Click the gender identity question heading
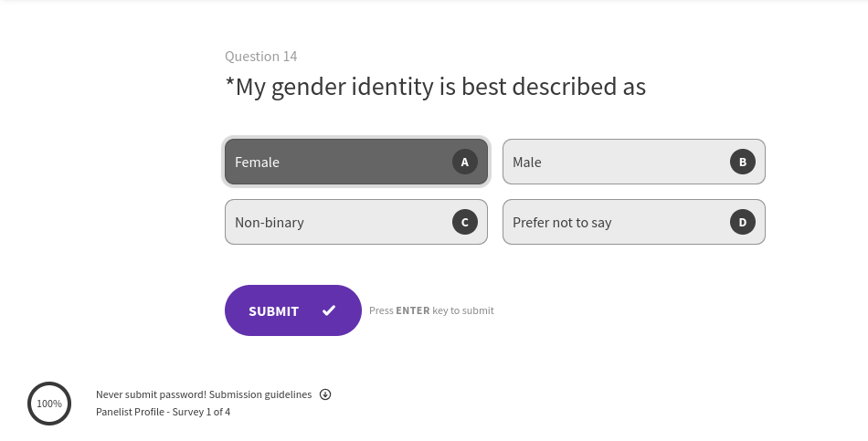 coord(435,87)
